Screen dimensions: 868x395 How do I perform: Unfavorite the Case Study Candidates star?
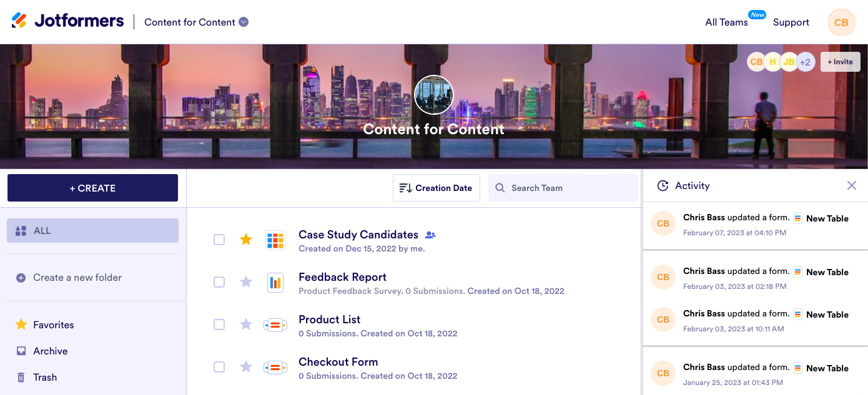click(x=246, y=240)
